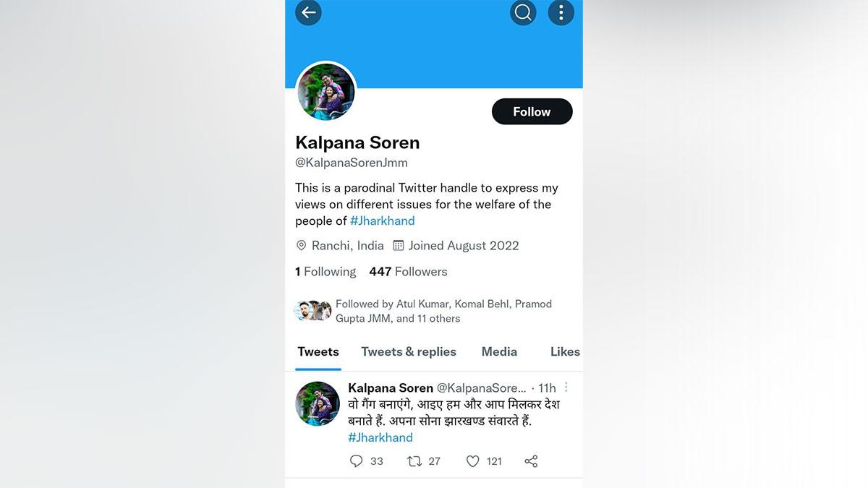Screen dimensions: 868x488
Task: Open the three-dot profile options menu
Action: click(x=561, y=12)
